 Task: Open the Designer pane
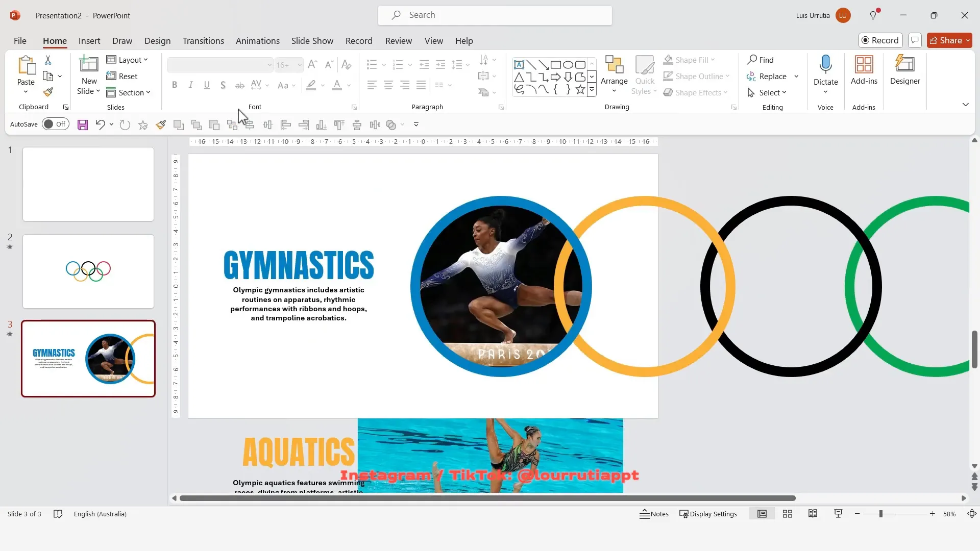tap(905, 70)
